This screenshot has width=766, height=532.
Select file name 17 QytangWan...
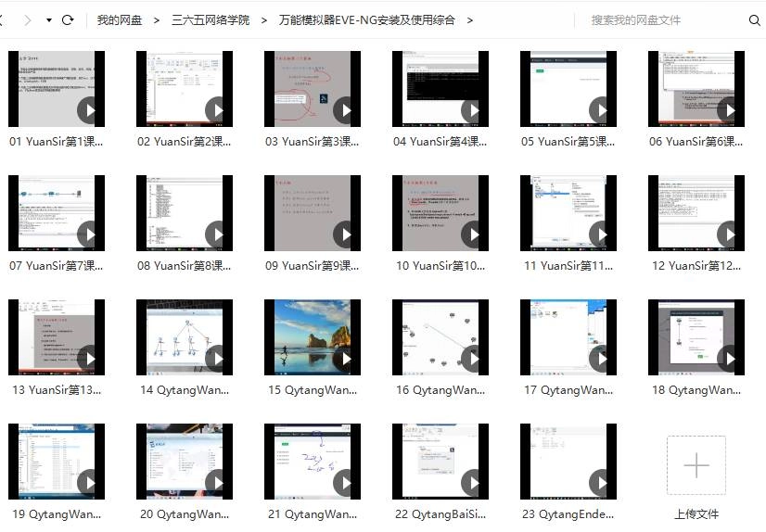(568, 390)
